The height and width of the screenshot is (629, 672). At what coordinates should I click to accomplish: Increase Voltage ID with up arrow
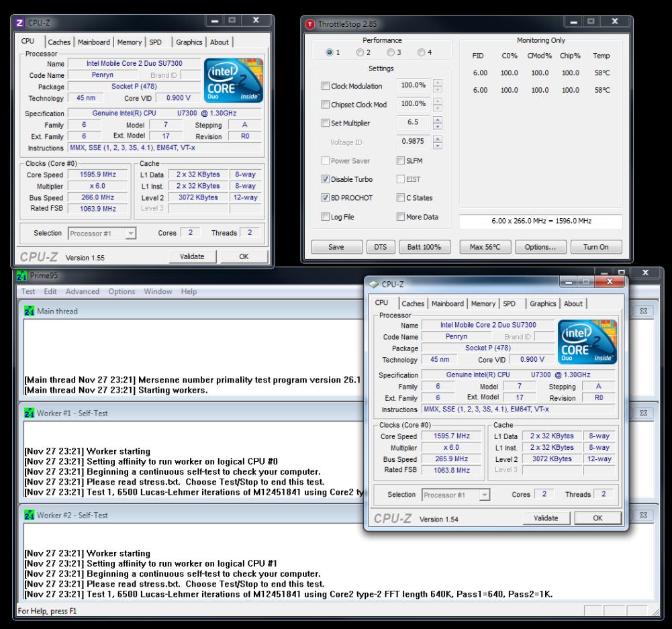point(438,138)
